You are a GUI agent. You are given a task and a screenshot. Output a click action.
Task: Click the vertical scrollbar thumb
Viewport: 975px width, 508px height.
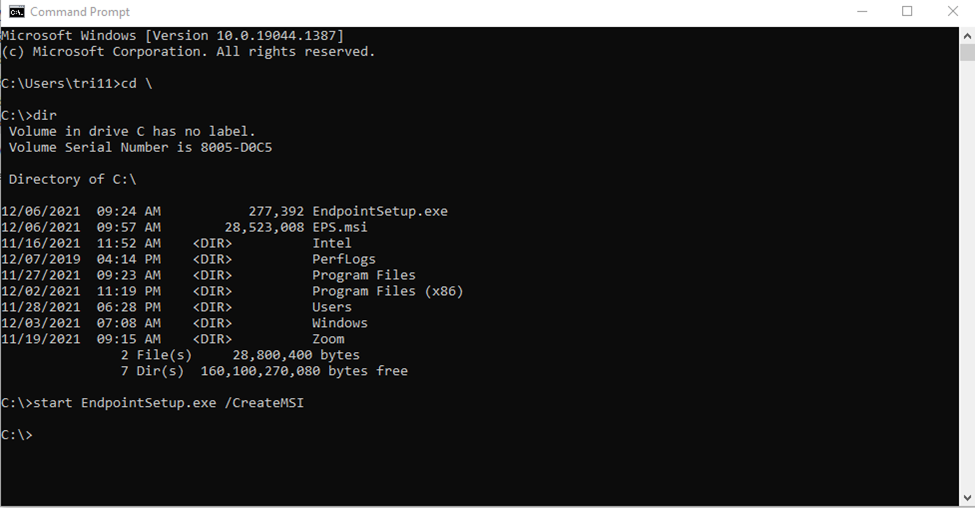pos(967,52)
